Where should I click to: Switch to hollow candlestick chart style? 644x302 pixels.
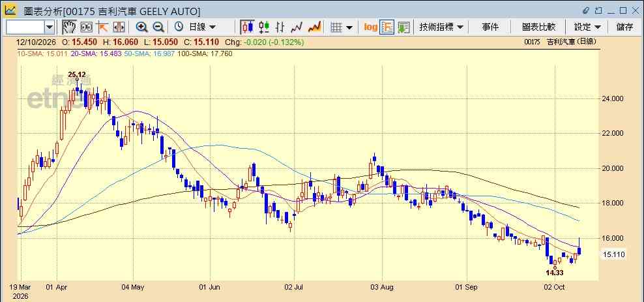(264, 27)
